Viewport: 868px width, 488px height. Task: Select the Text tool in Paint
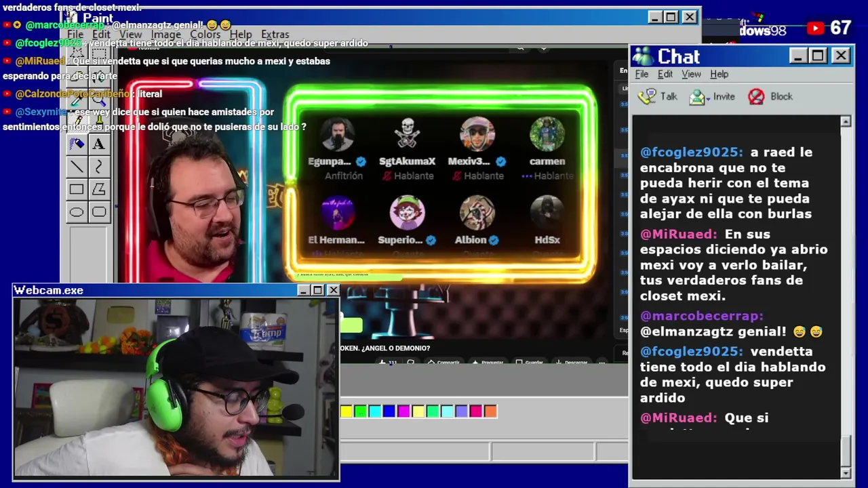[x=98, y=144]
